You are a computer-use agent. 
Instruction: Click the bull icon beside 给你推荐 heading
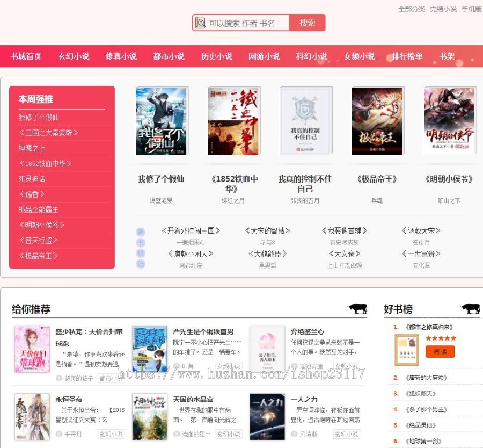pos(357,307)
